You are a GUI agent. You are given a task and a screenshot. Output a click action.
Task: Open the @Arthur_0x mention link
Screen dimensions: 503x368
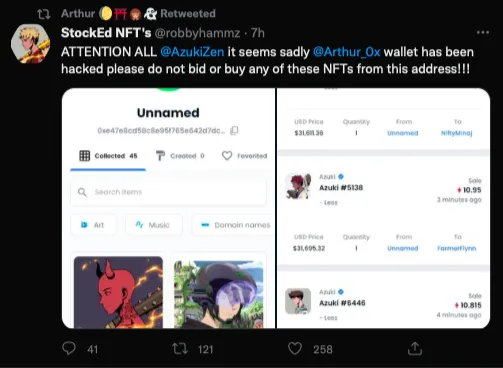click(346, 52)
